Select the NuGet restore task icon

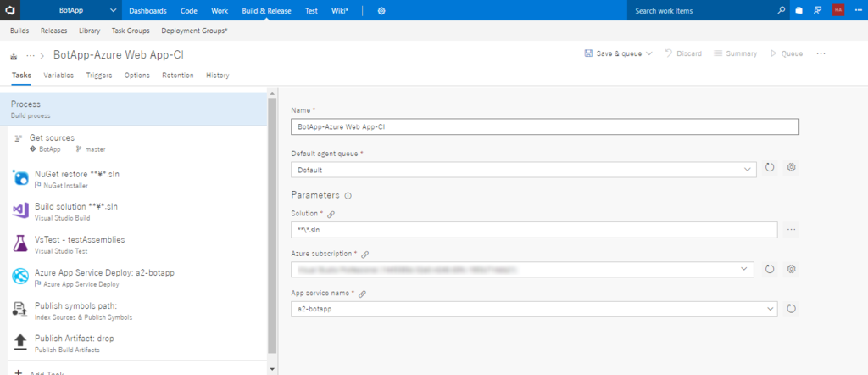(x=20, y=178)
